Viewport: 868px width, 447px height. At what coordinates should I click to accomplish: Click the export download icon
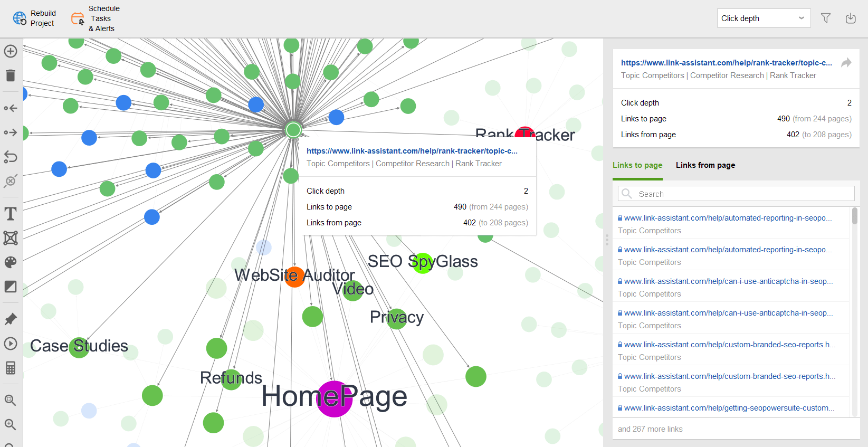851,18
